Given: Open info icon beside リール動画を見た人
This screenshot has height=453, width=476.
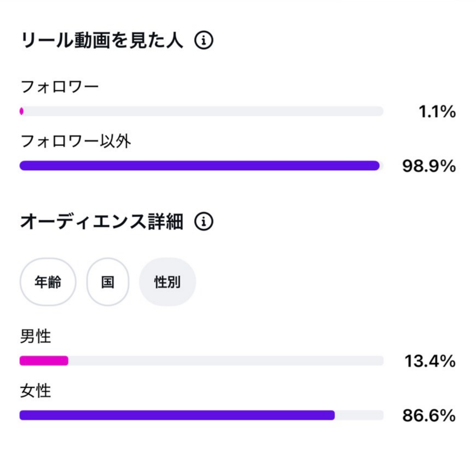Looking at the screenshot, I should pyautogui.click(x=204, y=40).
